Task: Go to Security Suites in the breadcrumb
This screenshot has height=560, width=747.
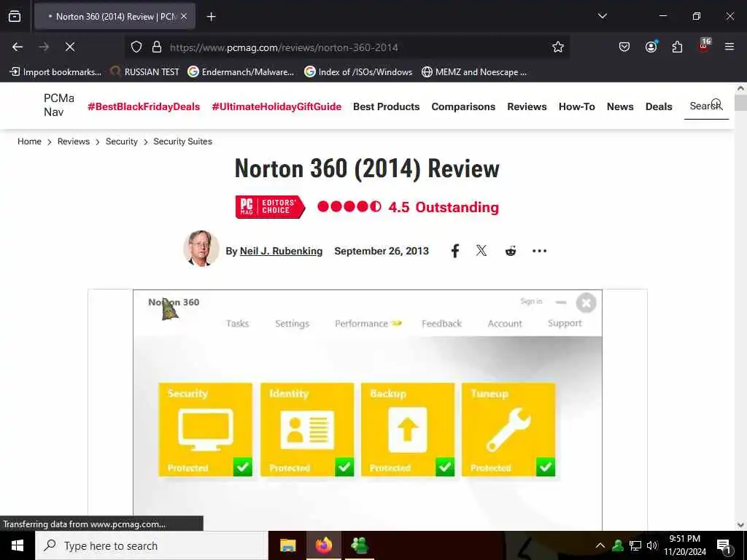Action: (x=182, y=141)
